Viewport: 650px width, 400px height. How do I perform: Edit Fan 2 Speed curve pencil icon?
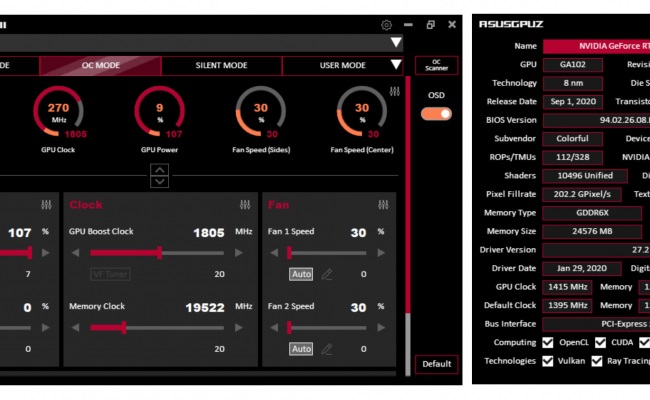(327, 349)
